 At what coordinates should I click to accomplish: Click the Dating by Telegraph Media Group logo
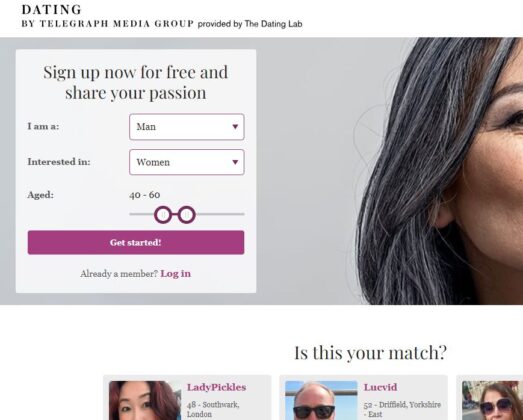coord(107,16)
